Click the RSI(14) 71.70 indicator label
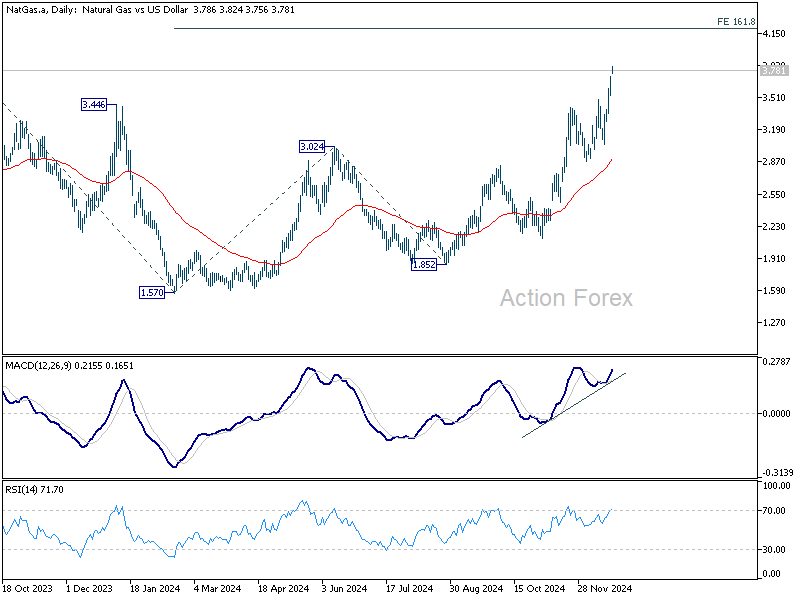The width and height of the screenshot is (800, 600). pos(34,489)
